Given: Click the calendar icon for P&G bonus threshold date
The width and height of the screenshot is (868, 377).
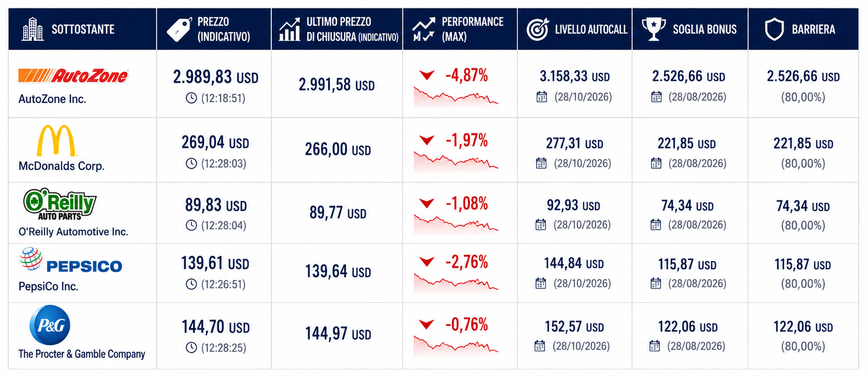Looking at the screenshot, I should [654, 346].
